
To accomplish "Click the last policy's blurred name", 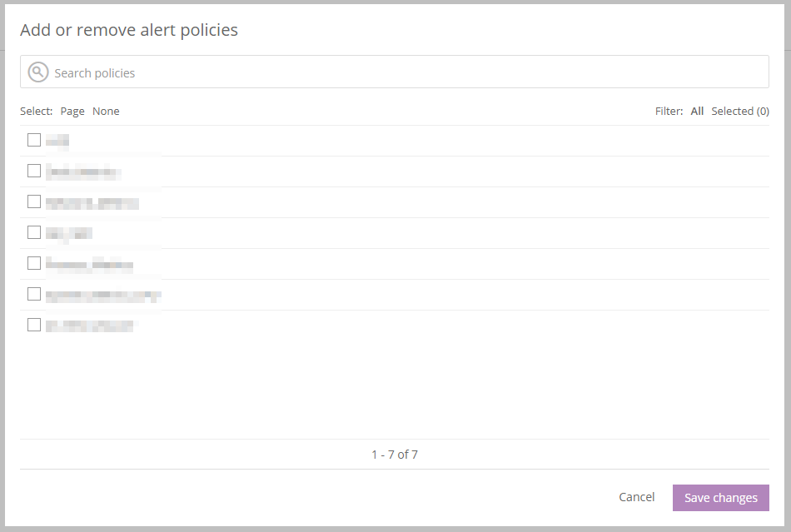I will pyautogui.click(x=89, y=326).
